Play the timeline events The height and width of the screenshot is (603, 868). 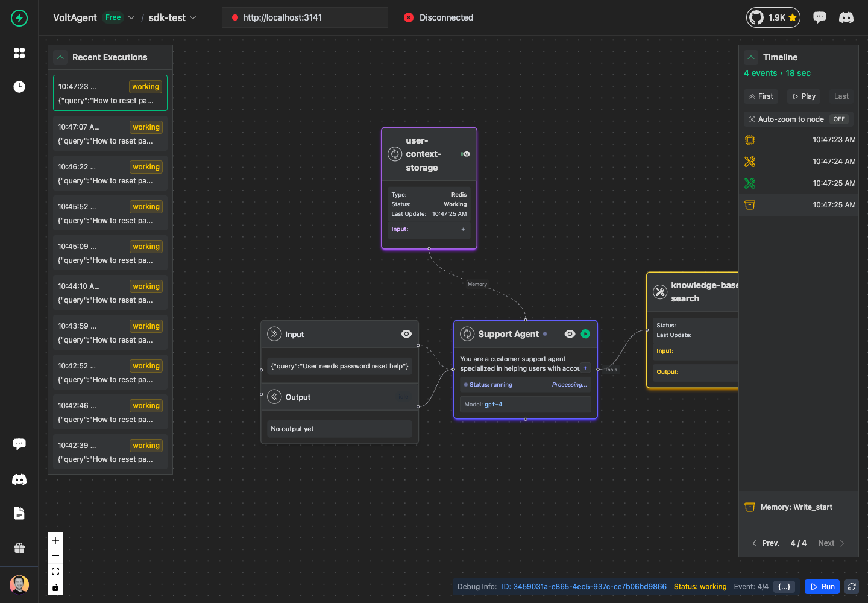804,96
